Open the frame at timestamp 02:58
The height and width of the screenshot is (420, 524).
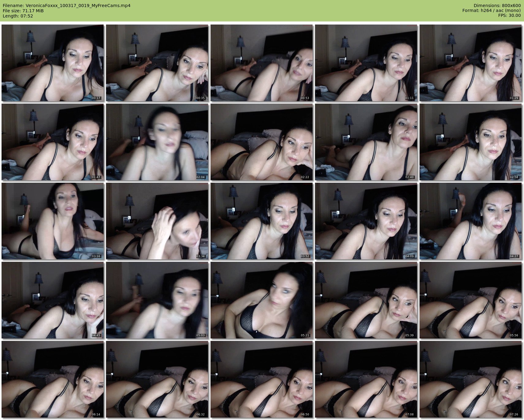[471, 142]
